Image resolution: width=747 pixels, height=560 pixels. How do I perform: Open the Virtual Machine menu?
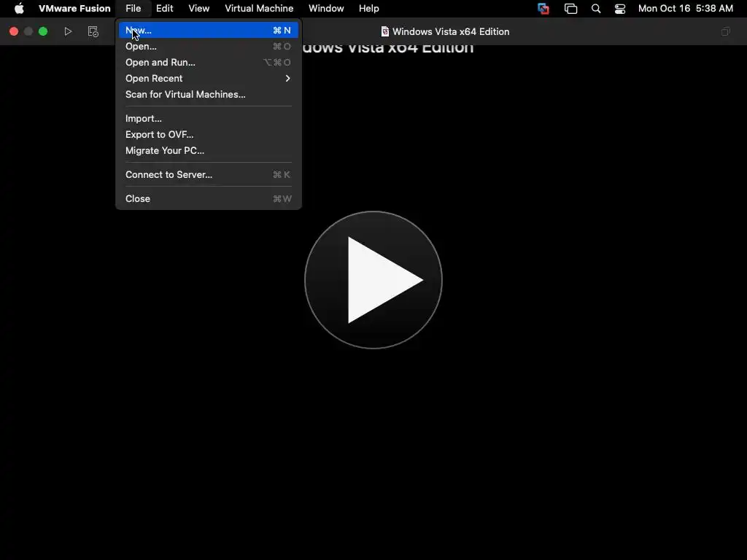click(x=259, y=8)
